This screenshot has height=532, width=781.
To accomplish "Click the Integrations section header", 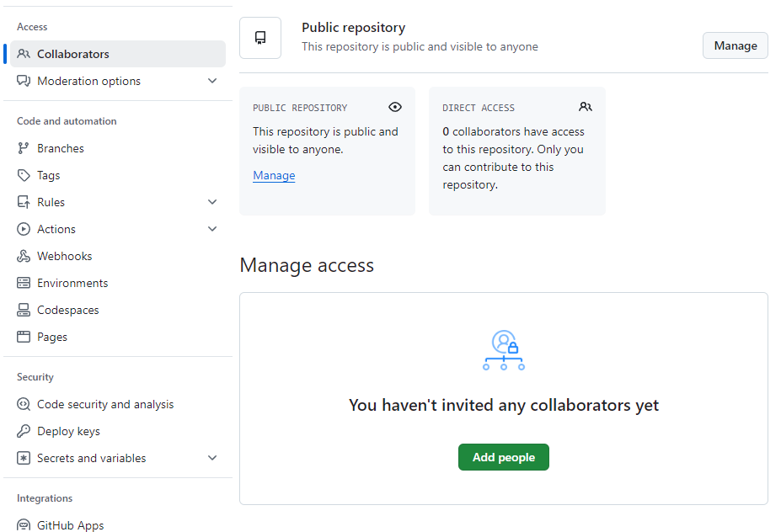I will (x=45, y=498).
